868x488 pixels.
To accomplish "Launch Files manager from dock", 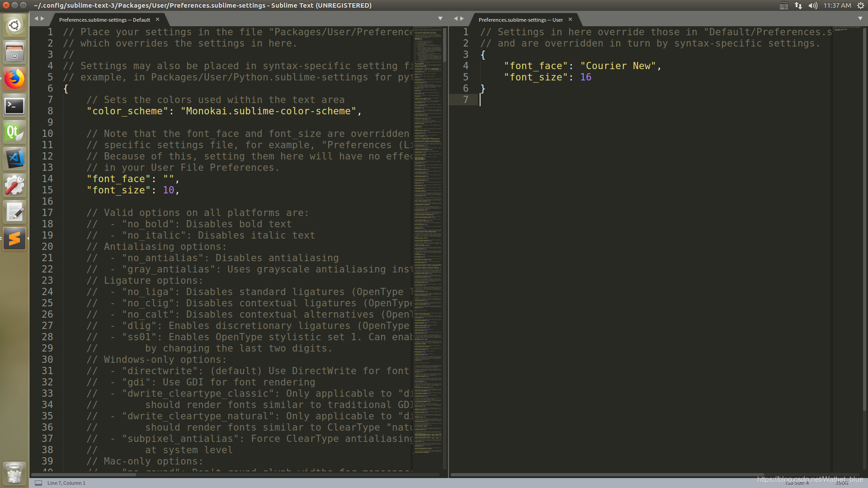I will (14, 52).
